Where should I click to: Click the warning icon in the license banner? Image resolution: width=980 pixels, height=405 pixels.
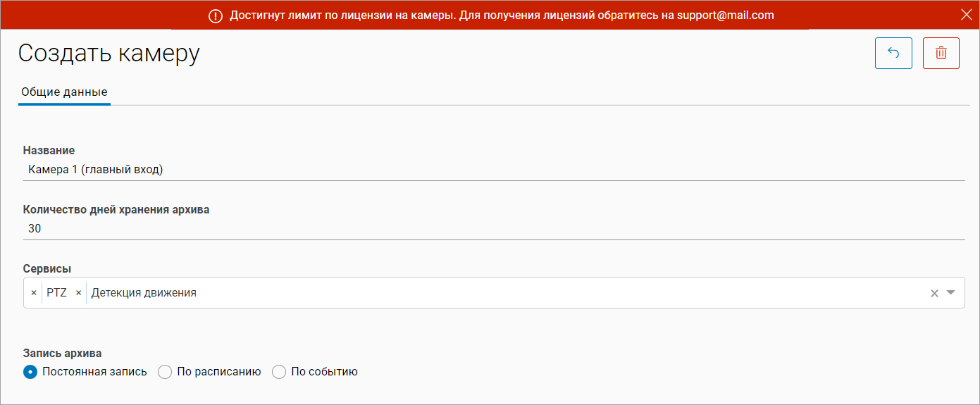click(x=216, y=15)
